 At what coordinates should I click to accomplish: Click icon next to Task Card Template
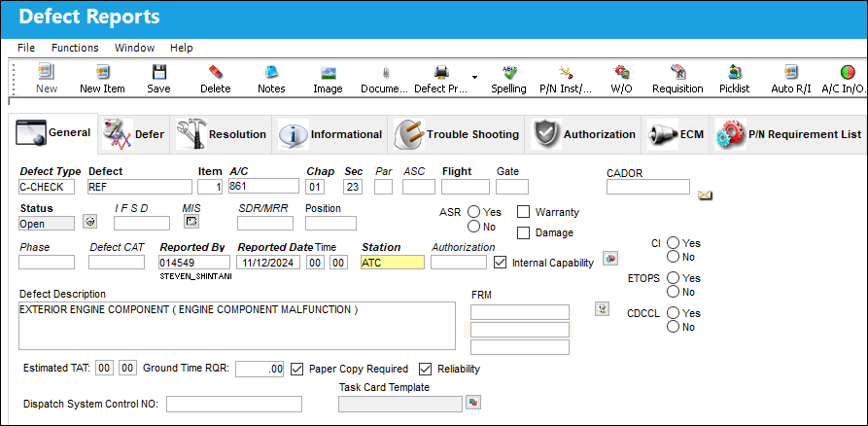(473, 402)
